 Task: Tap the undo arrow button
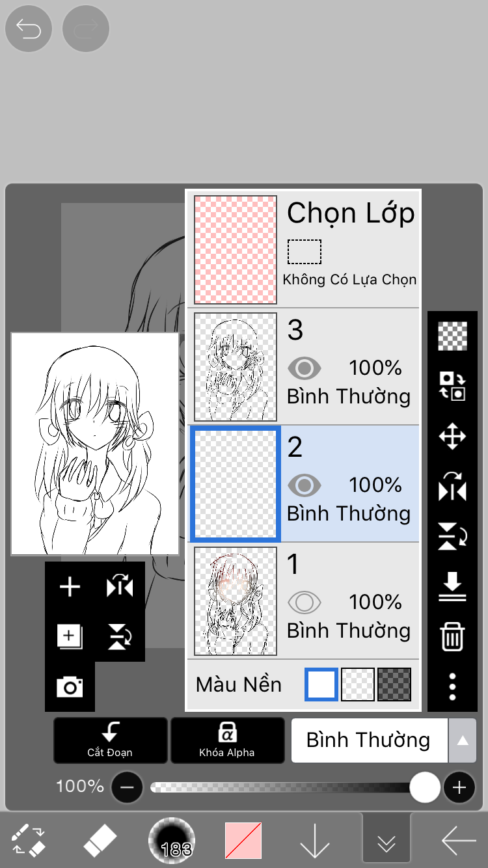pyautogui.click(x=29, y=29)
